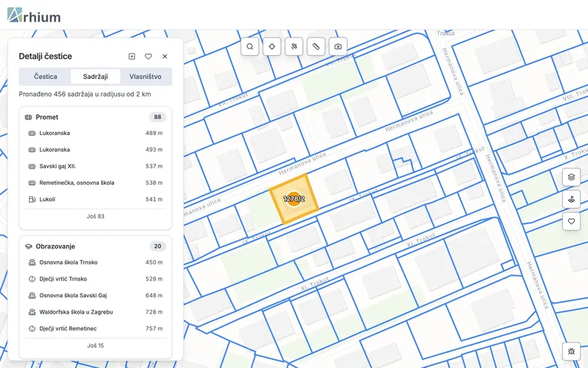The width and height of the screenshot is (588, 368).
Task: Click the Detalji čestice panel title
Action: point(45,56)
